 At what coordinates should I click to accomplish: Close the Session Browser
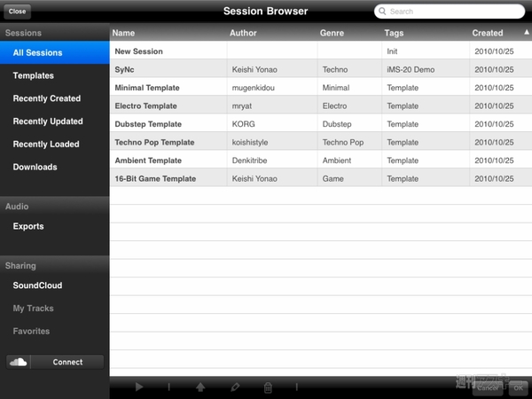[x=18, y=12]
